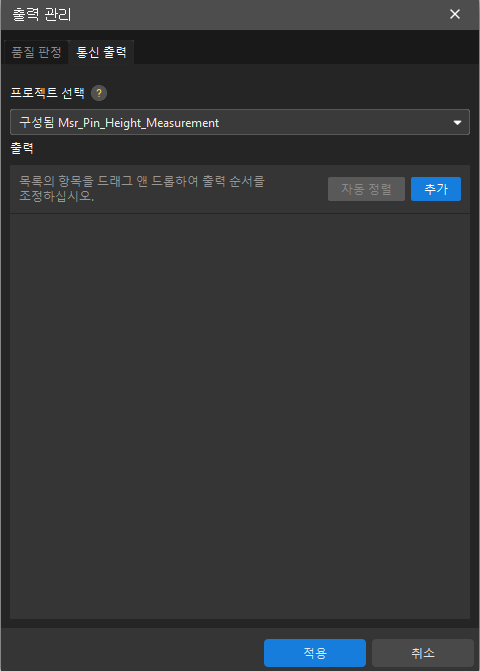Click the 자동 정렬 button

pos(366,189)
